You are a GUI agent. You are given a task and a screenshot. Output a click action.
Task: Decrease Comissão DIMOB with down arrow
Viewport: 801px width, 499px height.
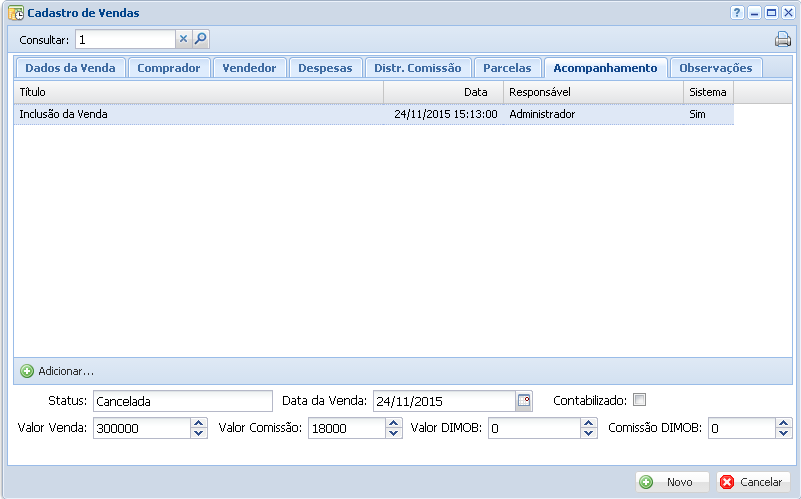pyautogui.click(x=784, y=433)
